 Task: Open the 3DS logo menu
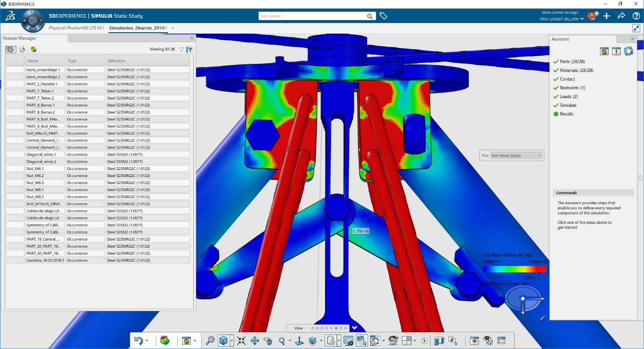(10, 16)
